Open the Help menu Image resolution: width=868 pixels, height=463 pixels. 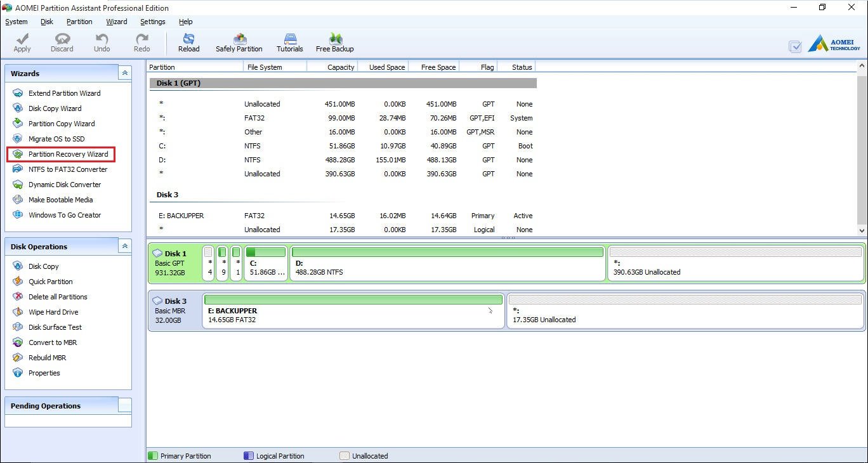pyautogui.click(x=186, y=22)
